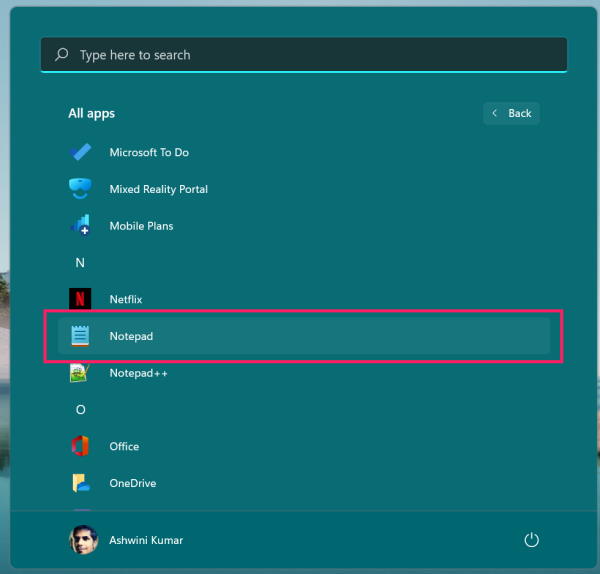Launch Notepad from the app name
Screen dimensions: 600x574
click(x=131, y=336)
